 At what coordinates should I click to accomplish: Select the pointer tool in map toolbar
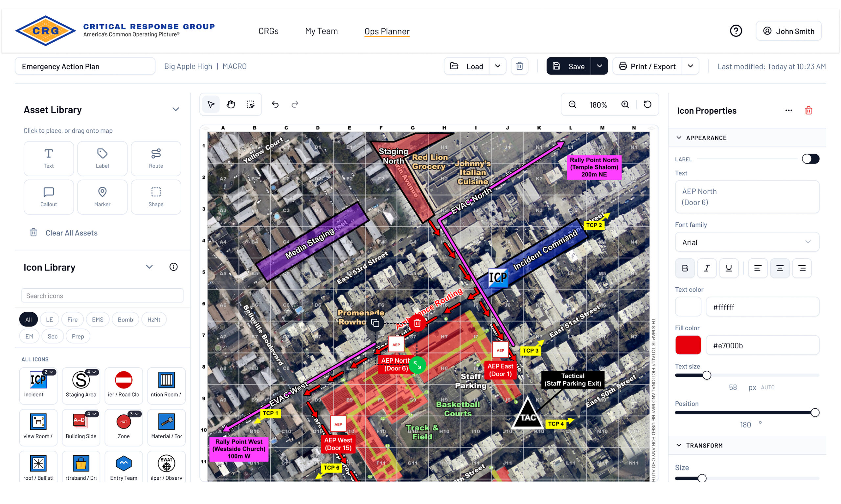211,105
